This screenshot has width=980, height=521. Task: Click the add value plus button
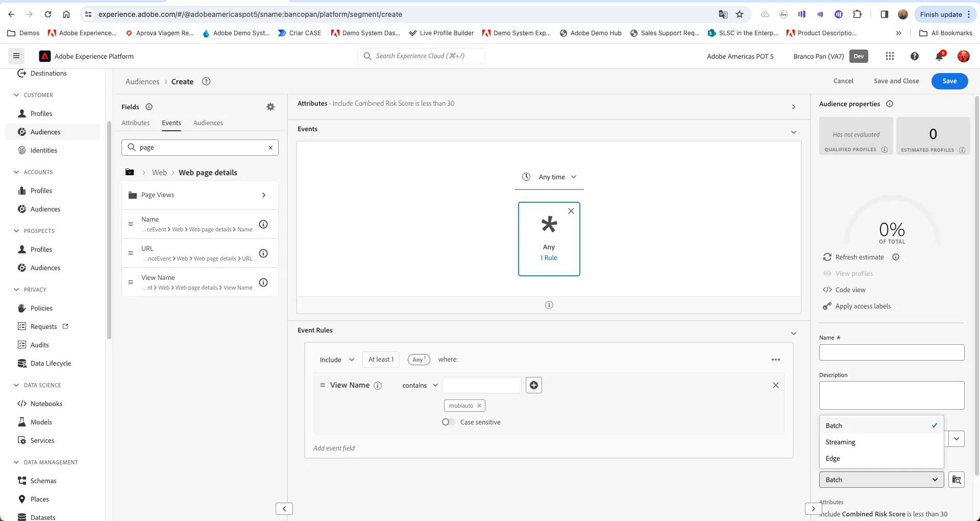click(x=534, y=385)
